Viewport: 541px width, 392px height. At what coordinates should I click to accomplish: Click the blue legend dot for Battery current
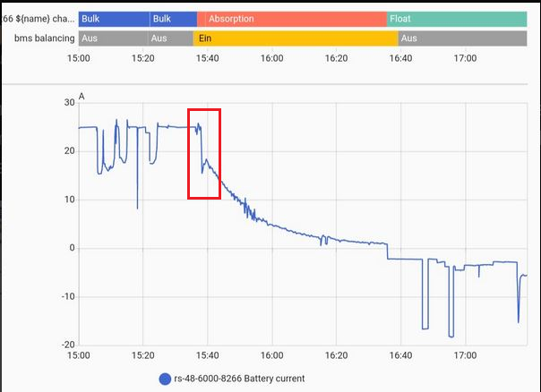165,379
